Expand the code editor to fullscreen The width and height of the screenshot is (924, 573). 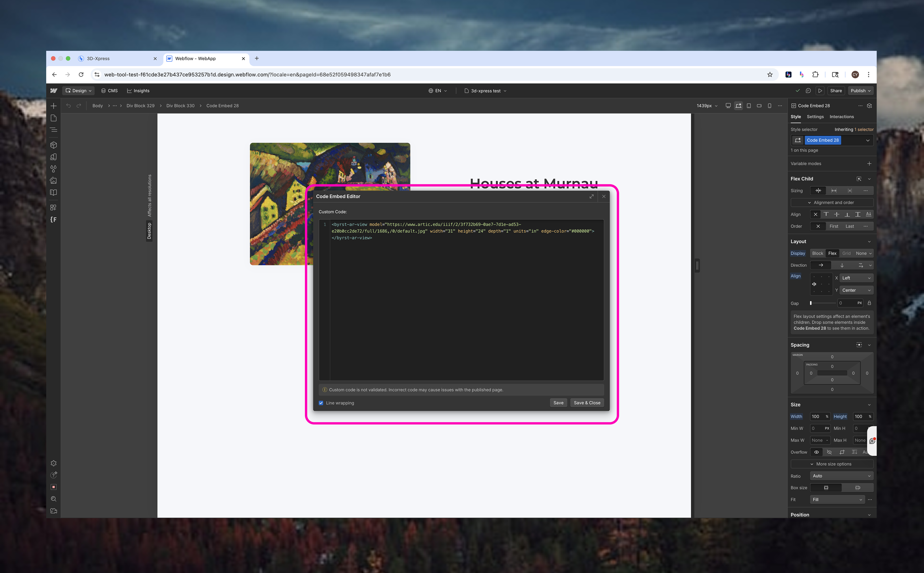click(x=591, y=196)
